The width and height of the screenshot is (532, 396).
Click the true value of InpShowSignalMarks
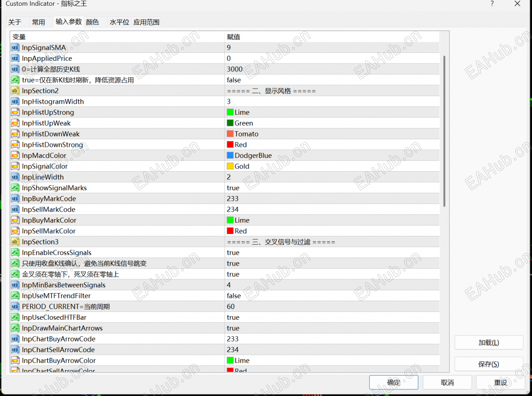(233, 188)
